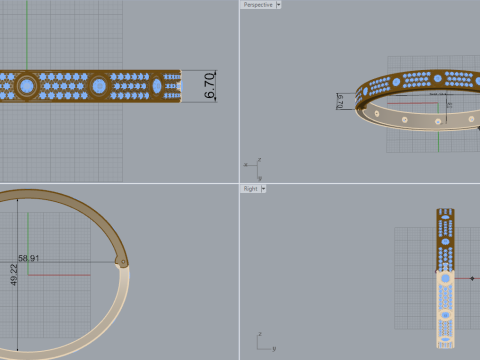This screenshot has height=360, width=480.
Task: Select the large round gem at left of band
Action: 27,86
